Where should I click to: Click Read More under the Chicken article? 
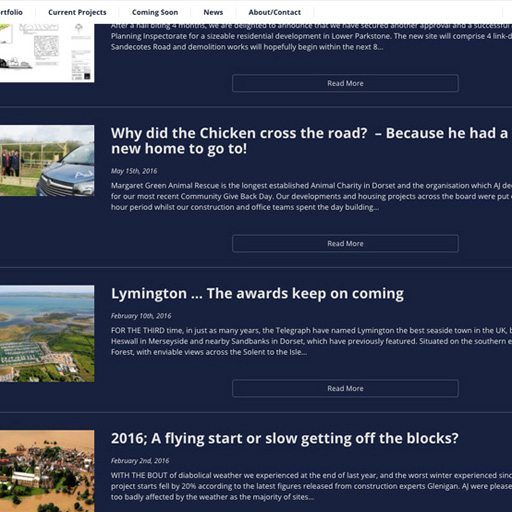click(x=345, y=244)
